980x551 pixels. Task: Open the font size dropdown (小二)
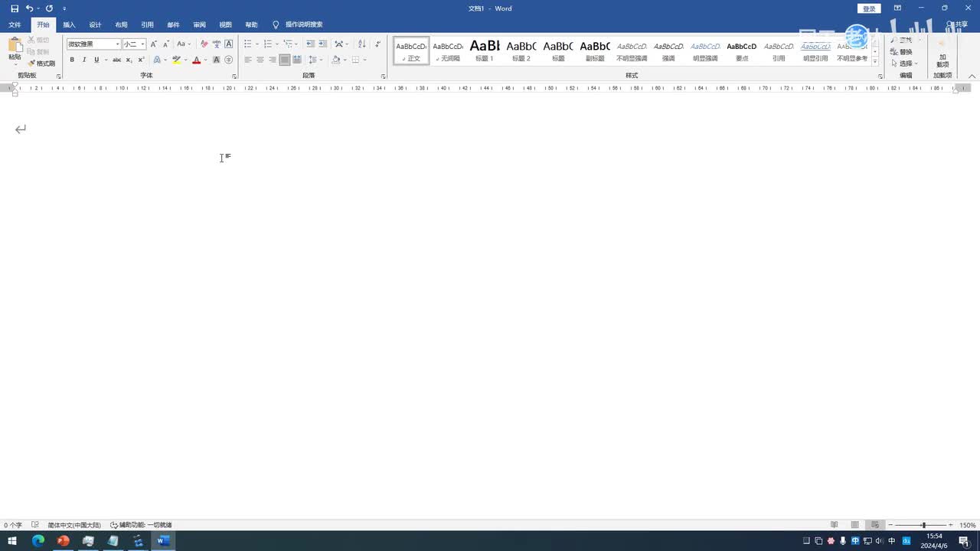pyautogui.click(x=142, y=44)
